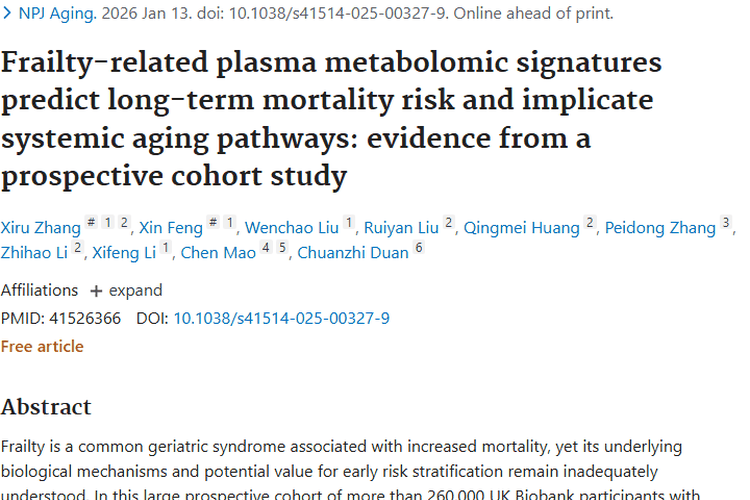This screenshot has width=750, height=500.
Task: Click the chevron before NPJ Aging
Action: tap(7, 14)
